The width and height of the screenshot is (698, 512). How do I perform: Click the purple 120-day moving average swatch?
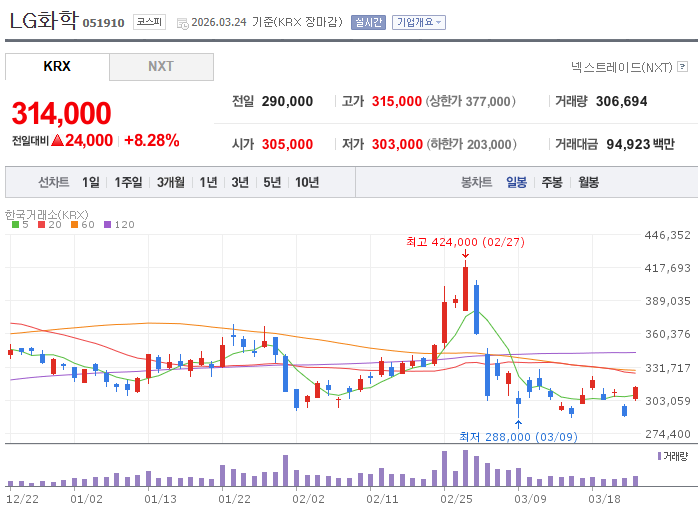click(107, 225)
